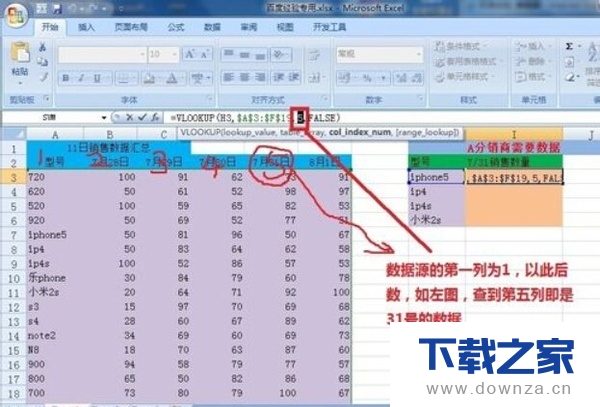Expand the Name Box dropdown arrow
600x407 pixels.
[x=104, y=118]
